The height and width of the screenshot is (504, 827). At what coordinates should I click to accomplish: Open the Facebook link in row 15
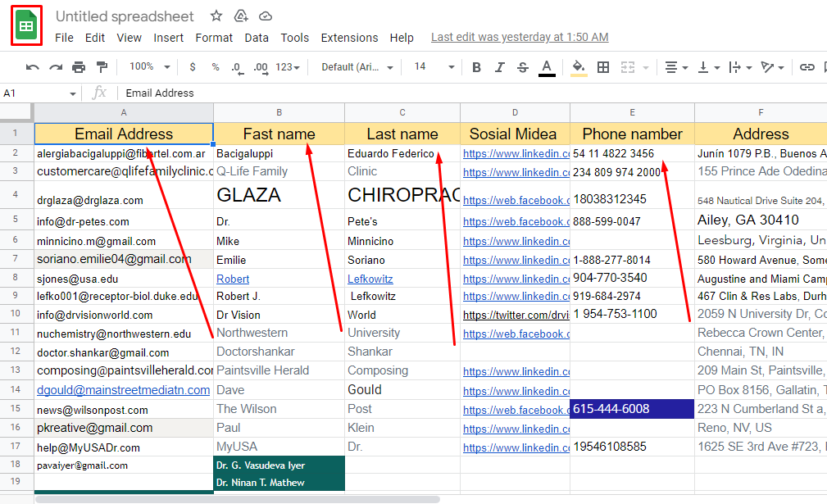click(x=516, y=410)
